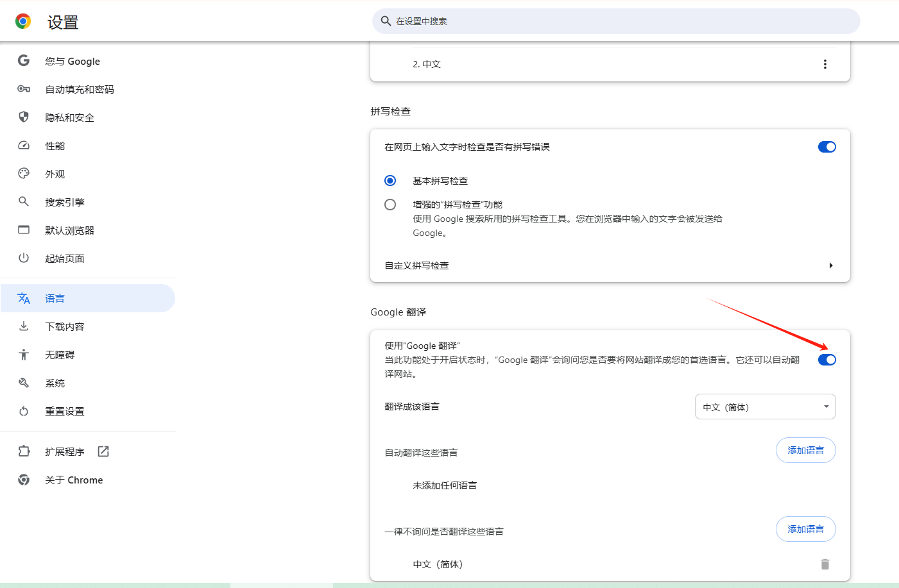Click the speedometer icon for performance
This screenshot has width=899, height=588.
click(24, 145)
